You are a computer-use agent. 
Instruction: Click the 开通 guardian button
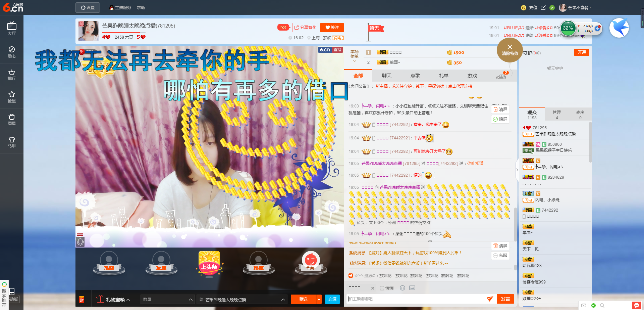pos(582,52)
